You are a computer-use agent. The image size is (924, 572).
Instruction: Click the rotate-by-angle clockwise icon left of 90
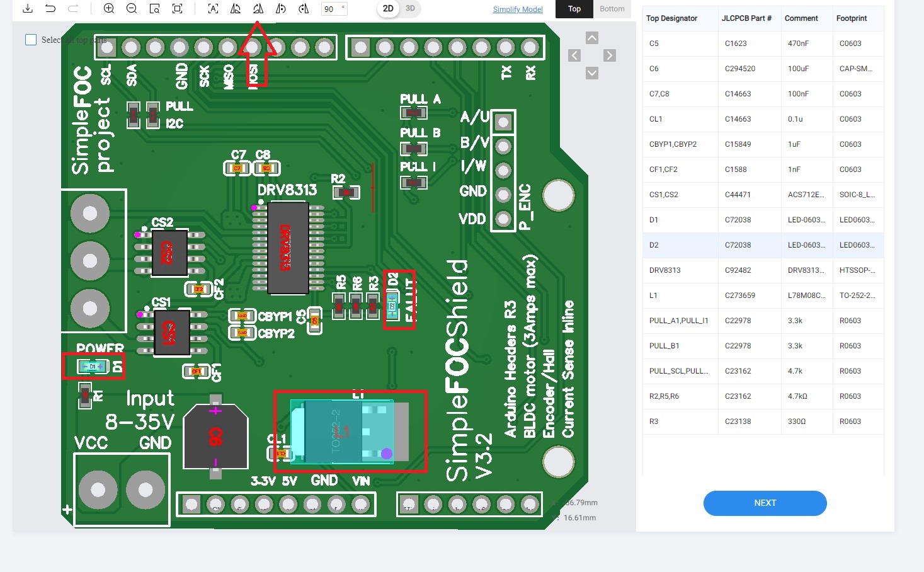click(304, 9)
